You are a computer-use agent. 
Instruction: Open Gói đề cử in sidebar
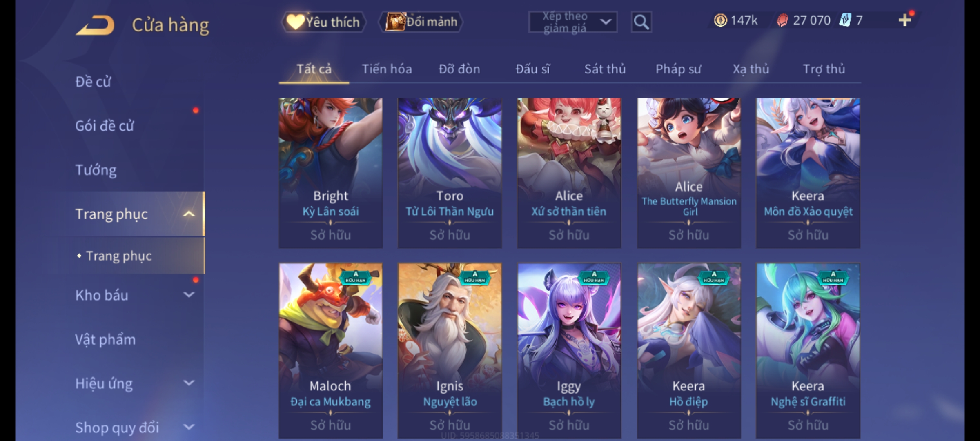pos(105,126)
